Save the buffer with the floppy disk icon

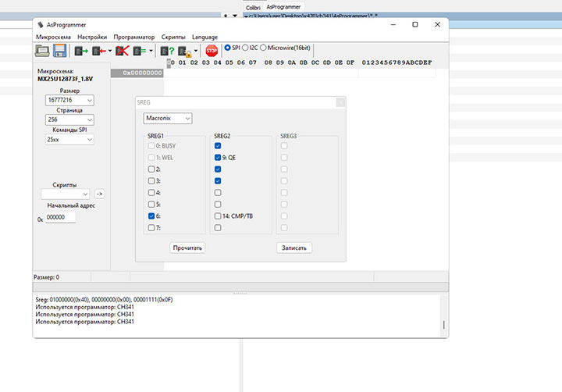(x=59, y=51)
